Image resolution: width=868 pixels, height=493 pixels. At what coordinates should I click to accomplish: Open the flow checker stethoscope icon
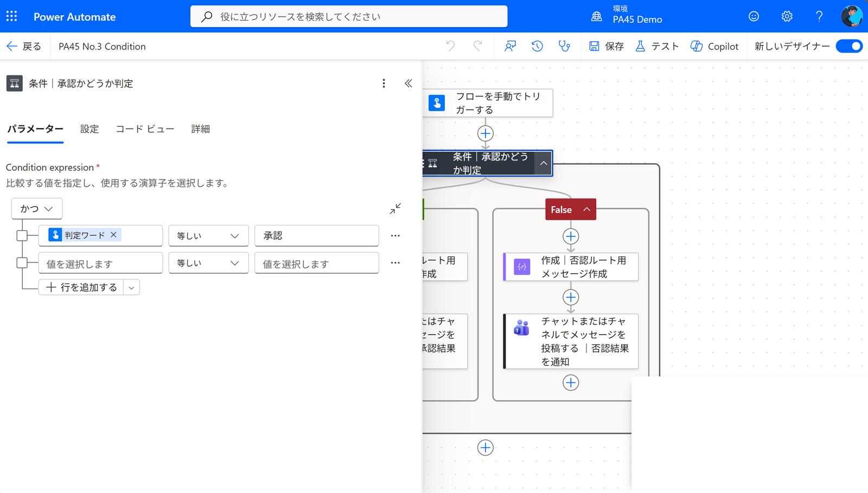[564, 46]
